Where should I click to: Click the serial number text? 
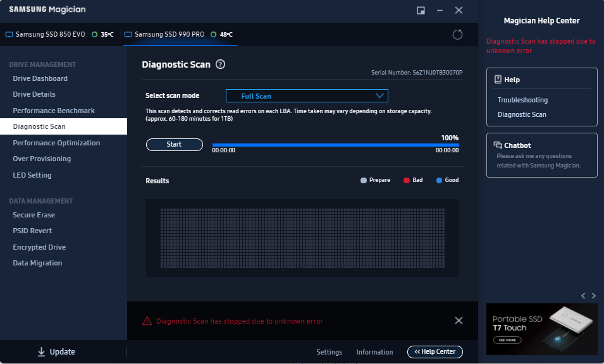click(x=417, y=72)
